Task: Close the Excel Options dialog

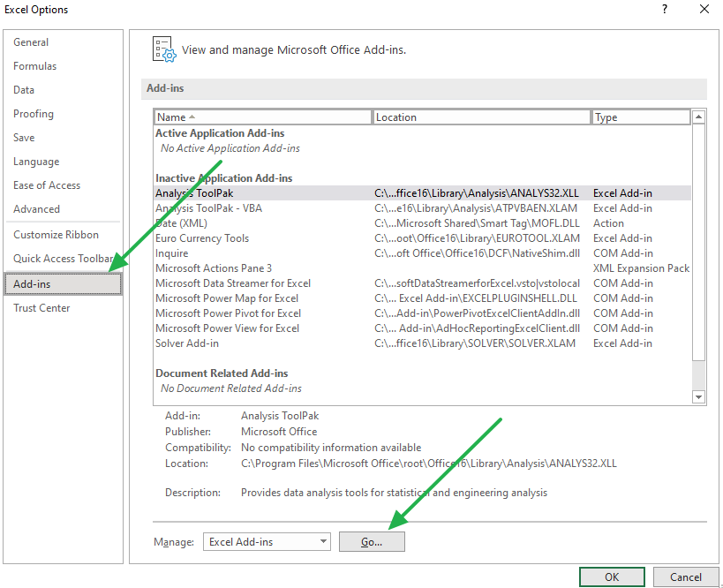Action: (x=704, y=9)
